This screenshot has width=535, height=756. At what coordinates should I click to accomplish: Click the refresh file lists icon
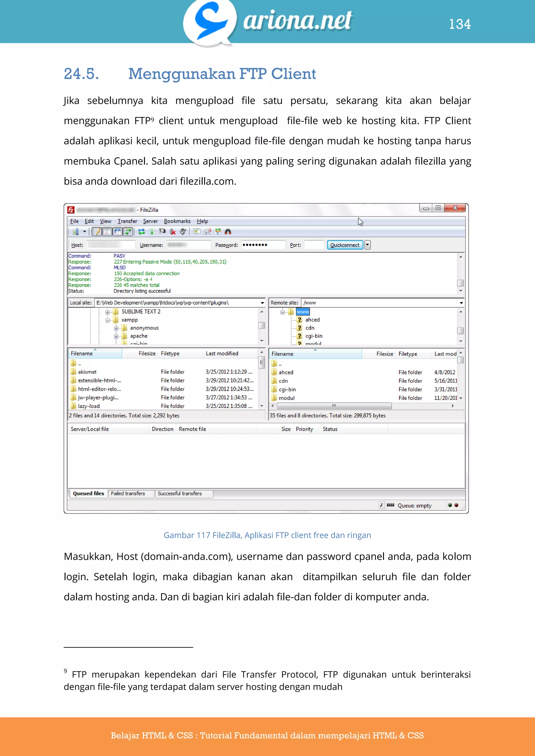[142, 232]
